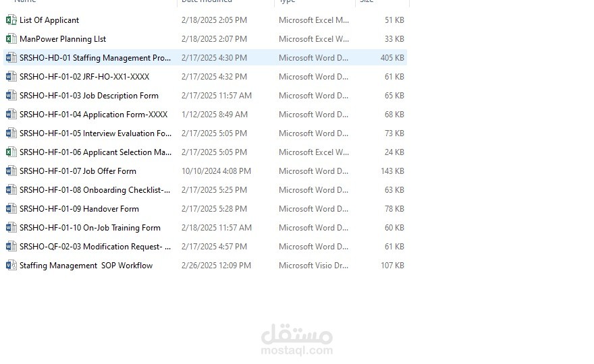The width and height of the screenshot is (594, 364).
Task: Click the date 2/17/2025 5:28 PM
Action: coord(214,209)
